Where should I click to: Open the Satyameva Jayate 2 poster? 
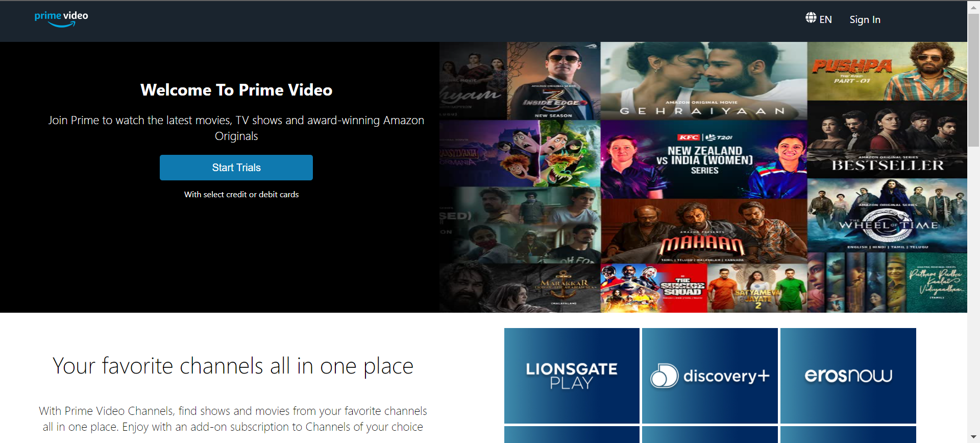point(757,288)
